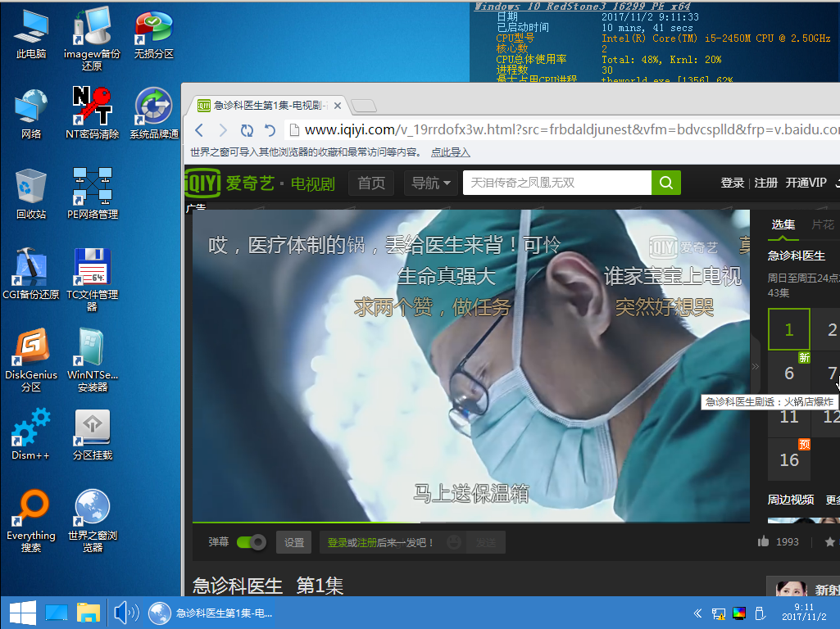Launch PE网络管理 shortcut
This screenshot has height=629, width=840.
pos(92,193)
